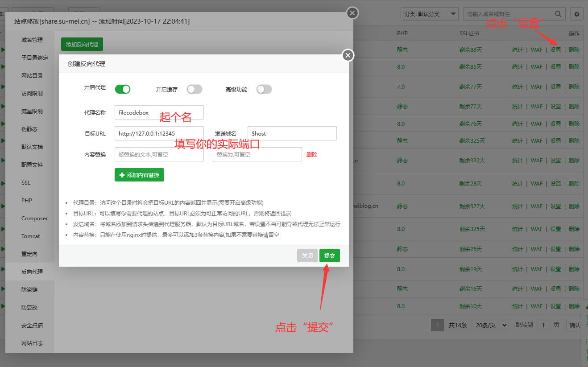Click the 代理名称 input field

[x=159, y=112]
